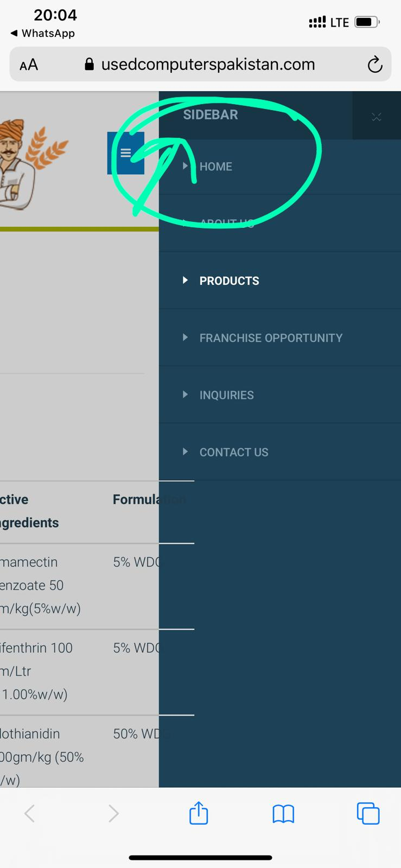Close the sidebar with the X icon
Screen dimensions: 401x868
(x=377, y=117)
